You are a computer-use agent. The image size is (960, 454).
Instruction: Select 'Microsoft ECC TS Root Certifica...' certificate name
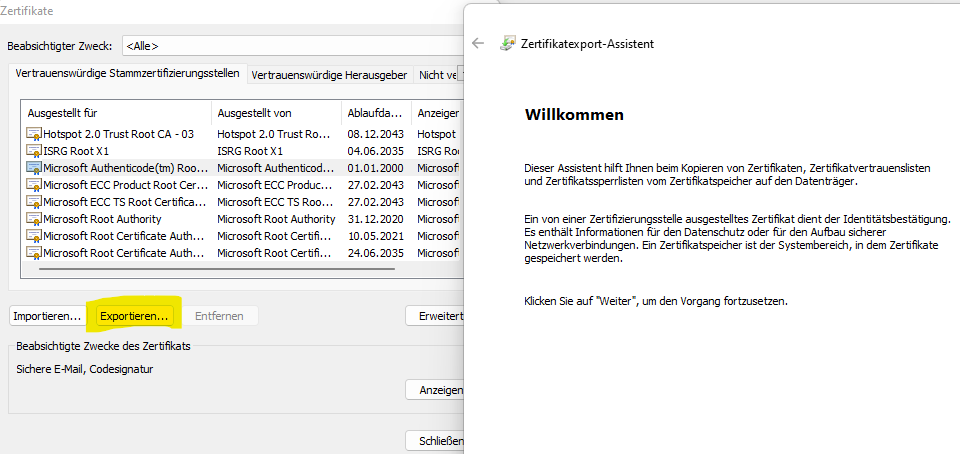point(125,201)
